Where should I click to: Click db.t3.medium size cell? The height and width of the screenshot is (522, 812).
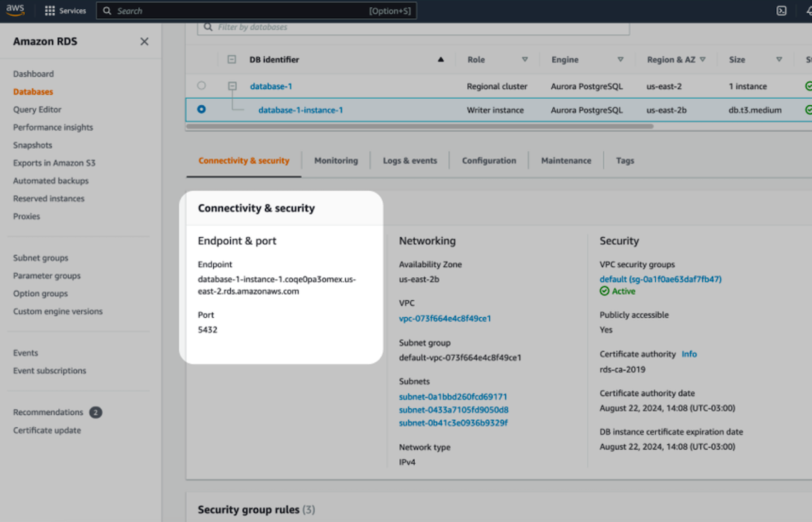click(755, 110)
